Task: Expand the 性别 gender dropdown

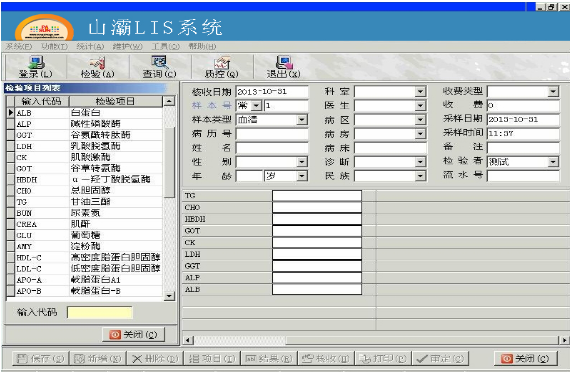Action: 302,162
